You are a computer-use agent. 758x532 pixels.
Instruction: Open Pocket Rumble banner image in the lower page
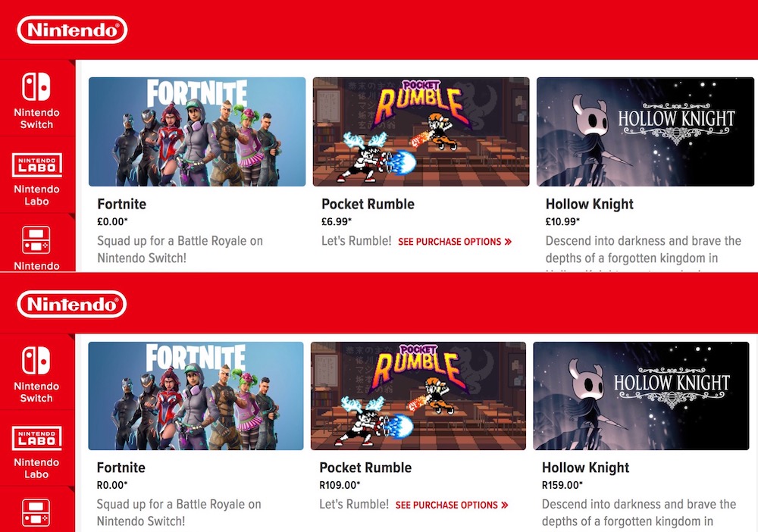pos(418,396)
